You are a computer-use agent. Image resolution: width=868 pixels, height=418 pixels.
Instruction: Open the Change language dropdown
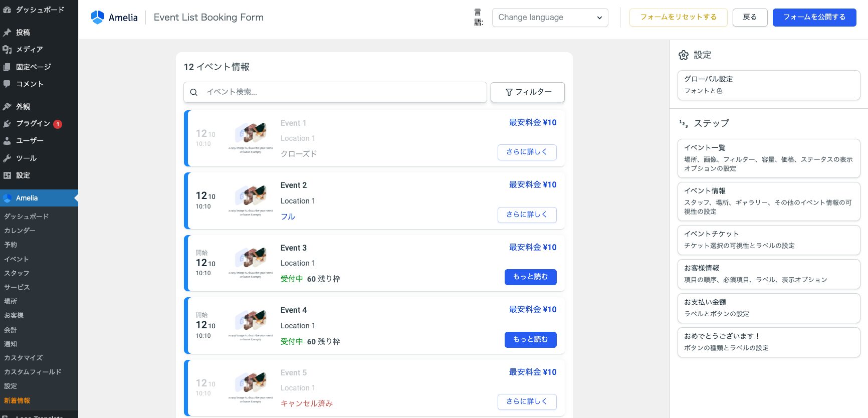(x=550, y=18)
